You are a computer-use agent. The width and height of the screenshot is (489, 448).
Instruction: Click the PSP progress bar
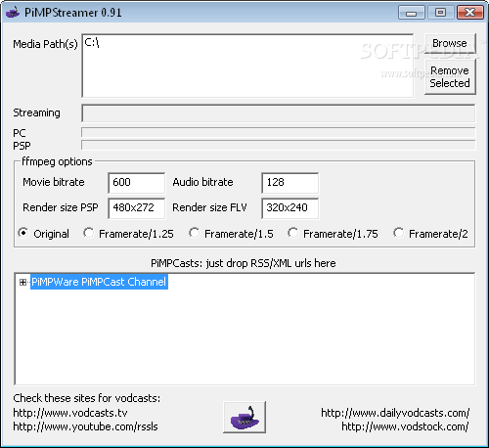click(x=279, y=145)
